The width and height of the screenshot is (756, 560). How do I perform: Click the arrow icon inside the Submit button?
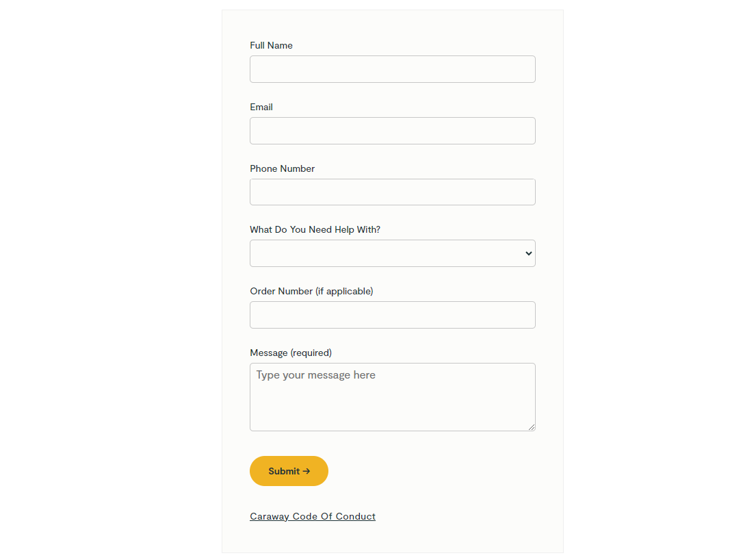(x=307, y=471)
